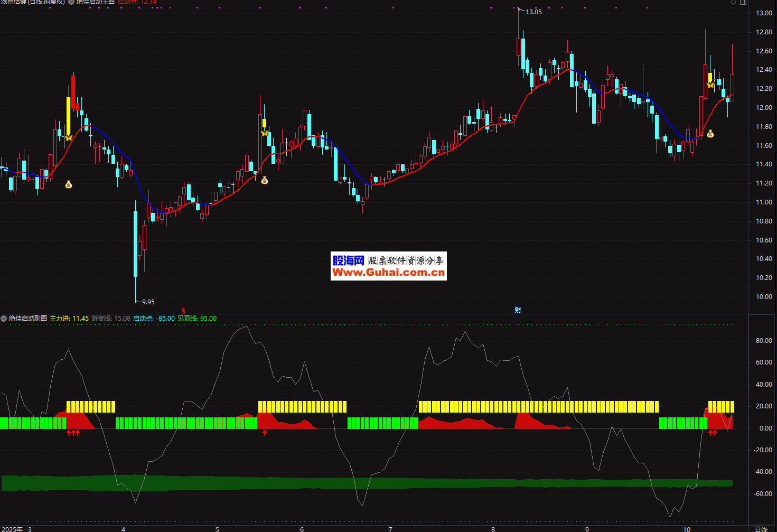The image size is (777, 532).
Task: Expand the 绝佳启动主图 indicator dropdown arrow
Action: [71, 2]
